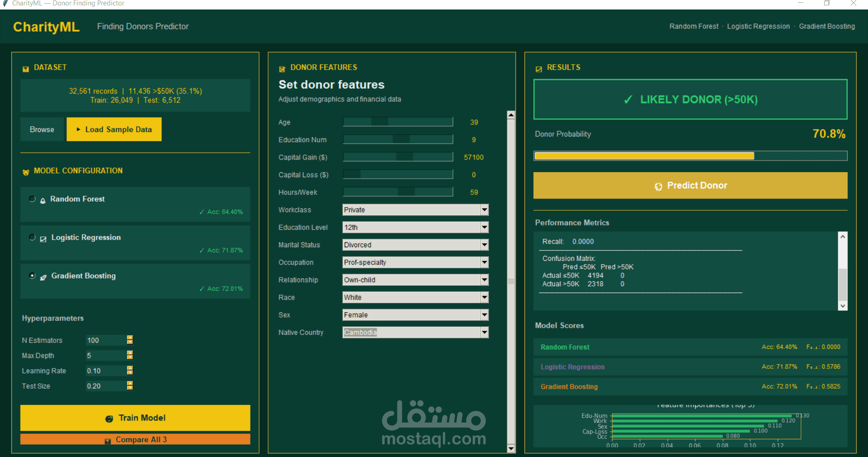Screen dimensions: 868x457
Task: Expand the Sex dropdown
Action: [x=485, y=315]
